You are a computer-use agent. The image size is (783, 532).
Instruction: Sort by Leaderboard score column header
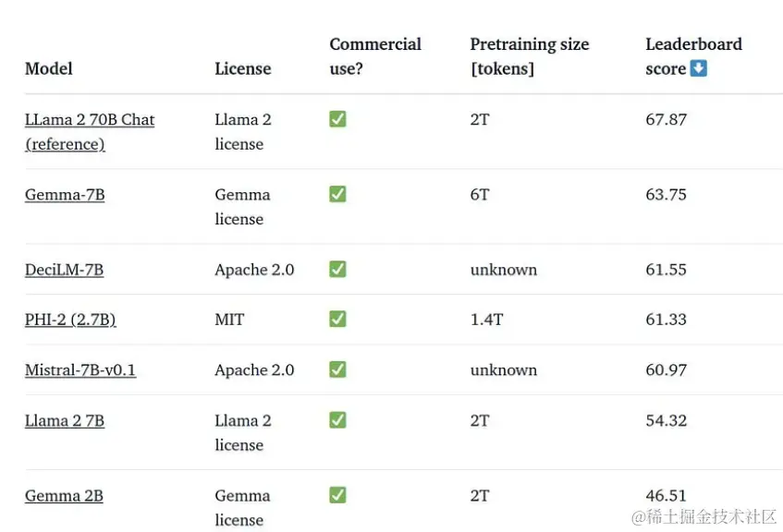pos(666,56)
